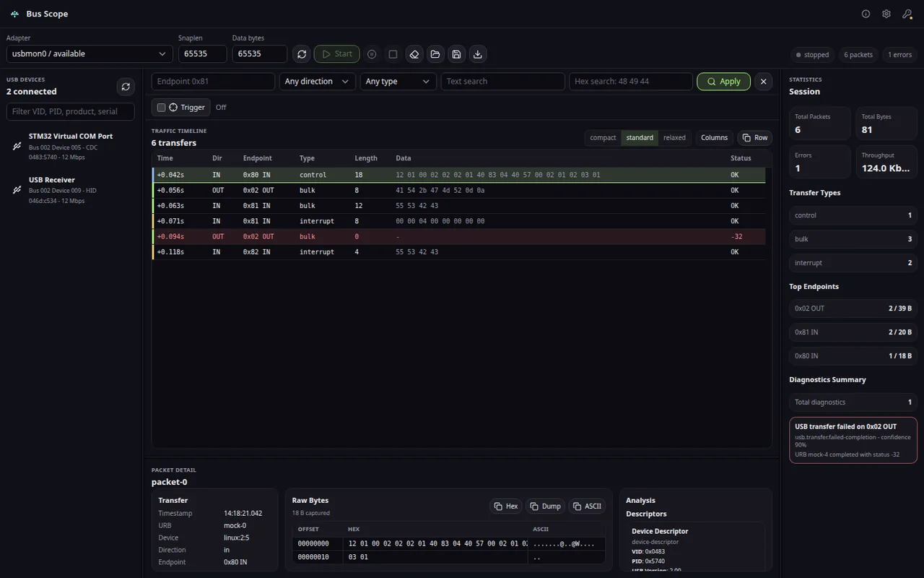The height and width of the screenshot is (578, 924).
Task: Switch row density to compact
Action: tap(603, 138)
